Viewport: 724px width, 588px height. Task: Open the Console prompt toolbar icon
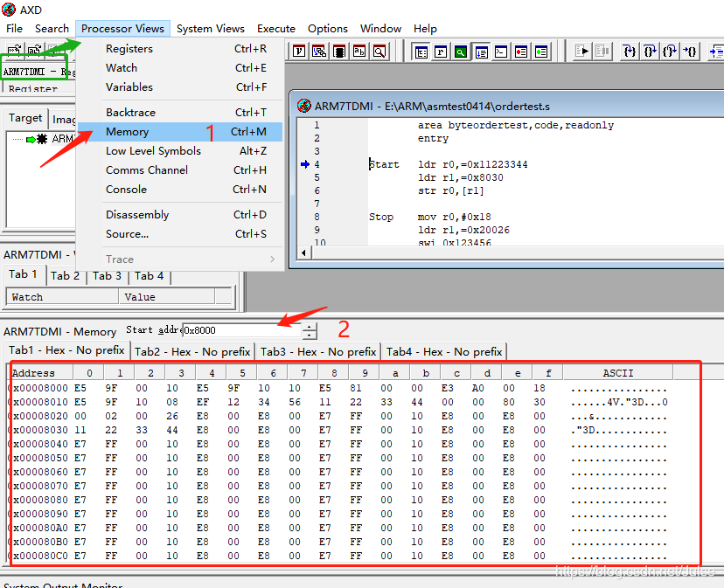501,52
